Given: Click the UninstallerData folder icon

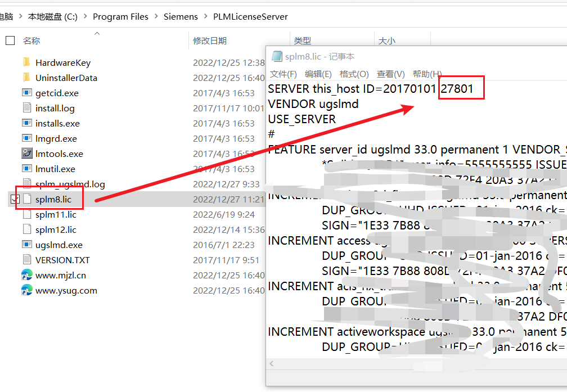Looking at the screenshot, I should pyautogui.click(x=26, y=78).
